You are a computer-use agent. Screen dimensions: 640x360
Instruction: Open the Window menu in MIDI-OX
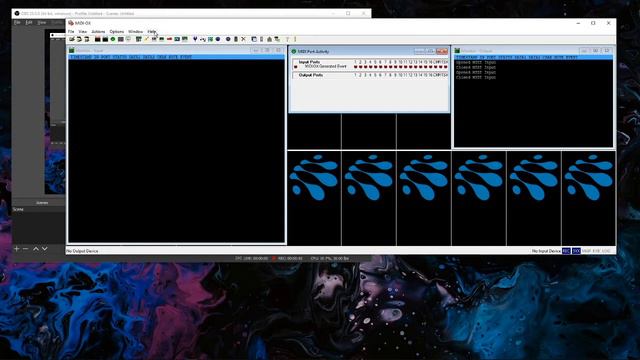click(136, 31)
